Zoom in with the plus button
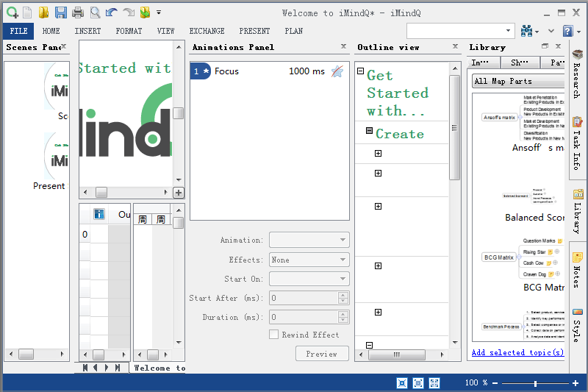Screen dimensions: 588x392 coord(576,383)
